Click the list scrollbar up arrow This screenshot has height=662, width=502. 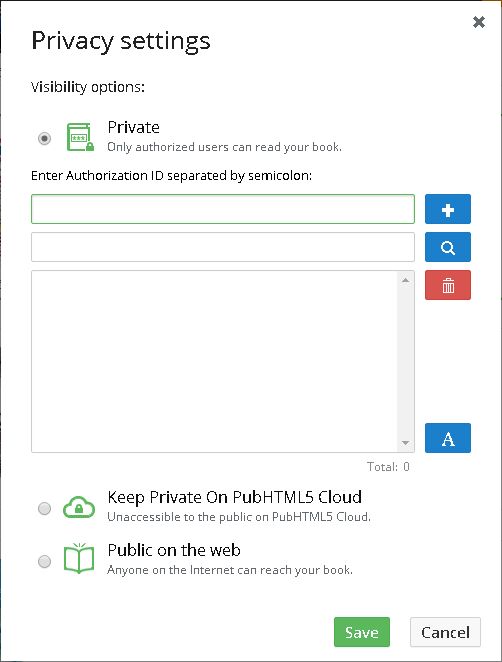(x=405, y=280)
